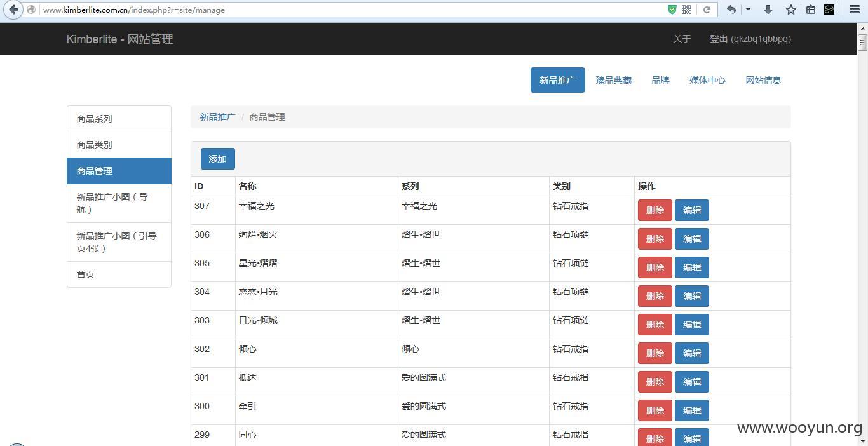Switch to the 品牌 tab

(x=661, y=80)
